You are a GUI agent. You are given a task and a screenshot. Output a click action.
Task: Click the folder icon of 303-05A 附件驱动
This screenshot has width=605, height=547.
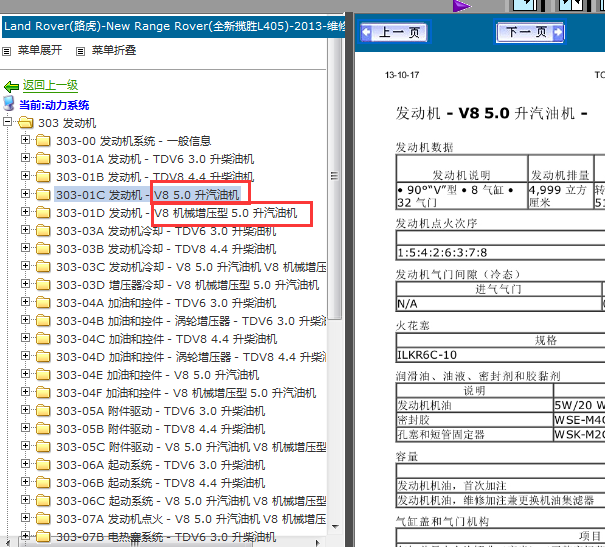[x=43, y=411]
